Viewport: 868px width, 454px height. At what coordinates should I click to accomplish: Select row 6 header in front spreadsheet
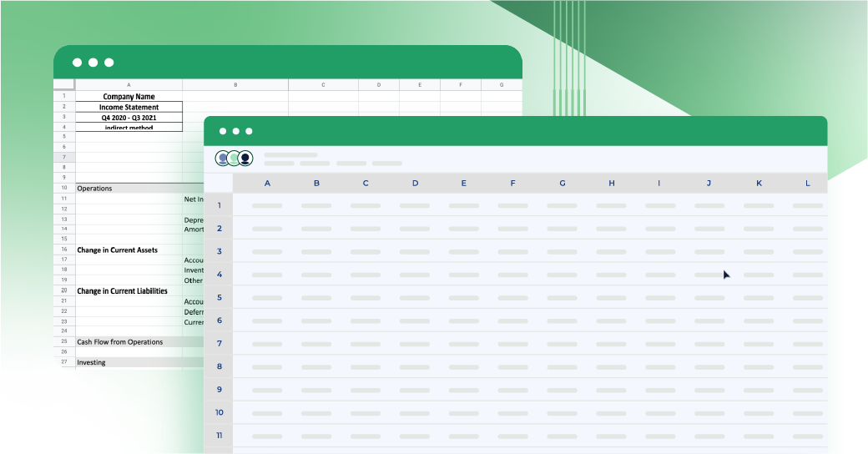(220, 320)
